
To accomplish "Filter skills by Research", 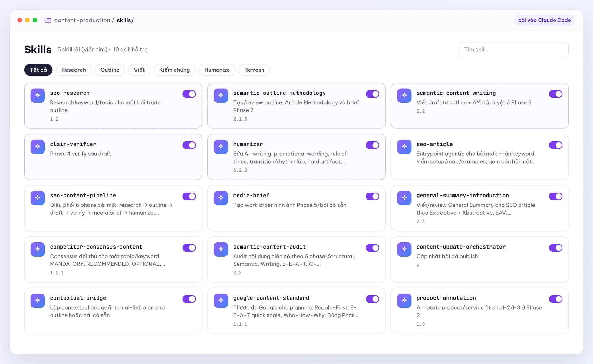I will point(74,70).
